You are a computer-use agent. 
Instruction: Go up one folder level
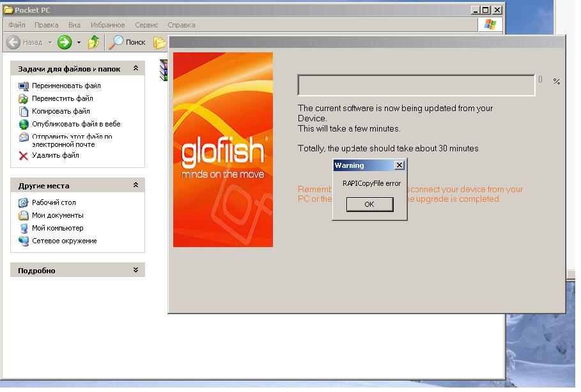click(93, 42)
